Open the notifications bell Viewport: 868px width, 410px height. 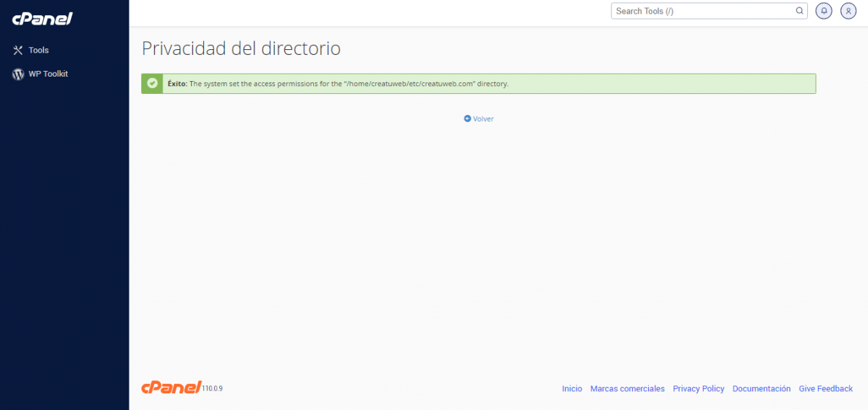[823, 11]
